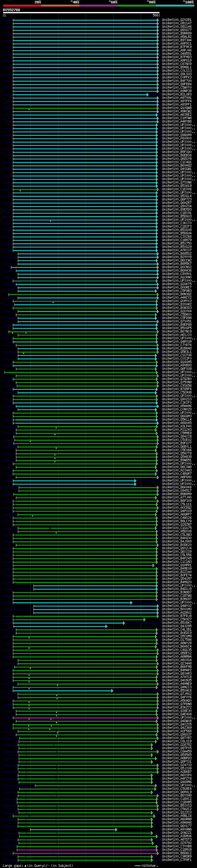The width and height of the screenshot is (197, 868).
Task: Select the UniRef100_B8D6C2 label
Action: [177, 853]
